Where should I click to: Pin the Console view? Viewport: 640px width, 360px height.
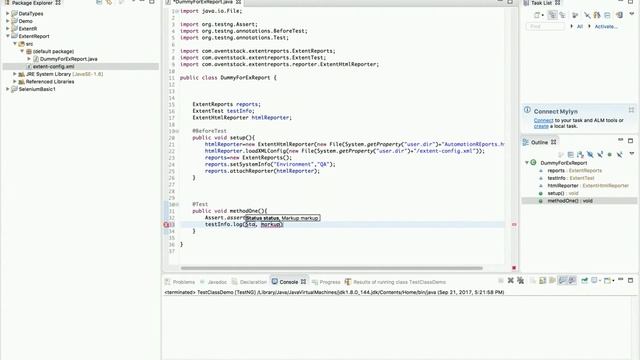tap(584, 280)
